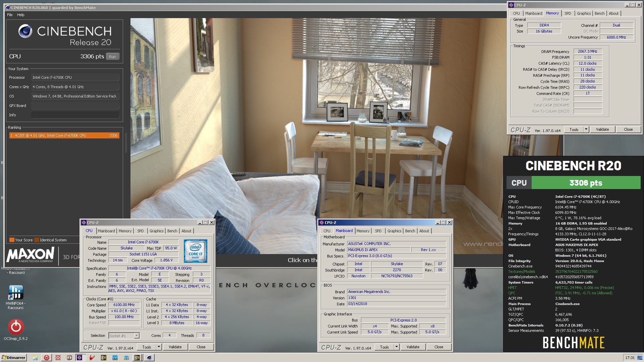Click the Uncore Frequency 6000.0 MHz value

(x=616, y=37)
